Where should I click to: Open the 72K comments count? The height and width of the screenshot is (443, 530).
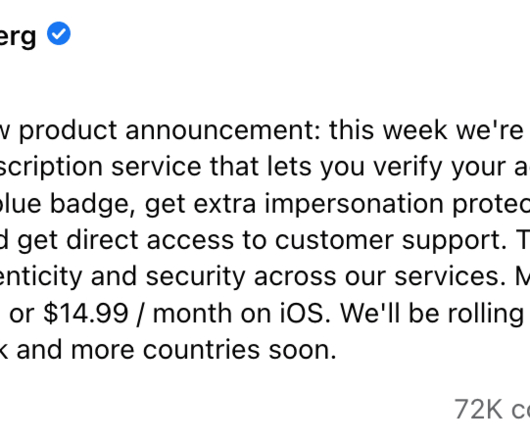(492, 409)
